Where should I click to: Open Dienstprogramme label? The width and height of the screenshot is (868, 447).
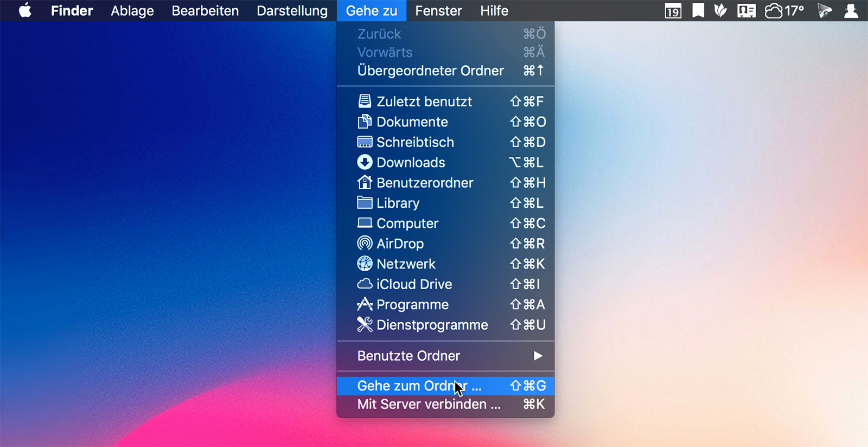point(432,325)
